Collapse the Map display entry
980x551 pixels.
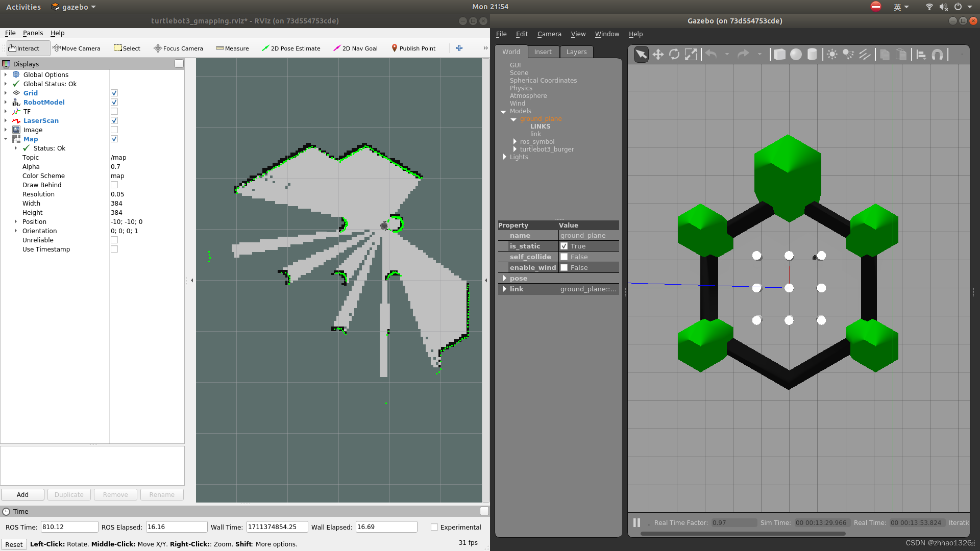[x=6, y=139]
